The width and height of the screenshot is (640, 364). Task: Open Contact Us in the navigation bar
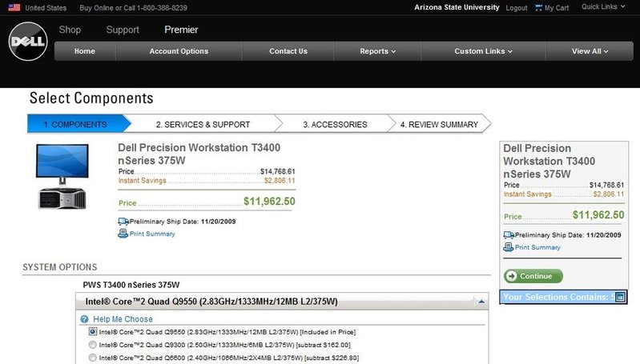288,51
